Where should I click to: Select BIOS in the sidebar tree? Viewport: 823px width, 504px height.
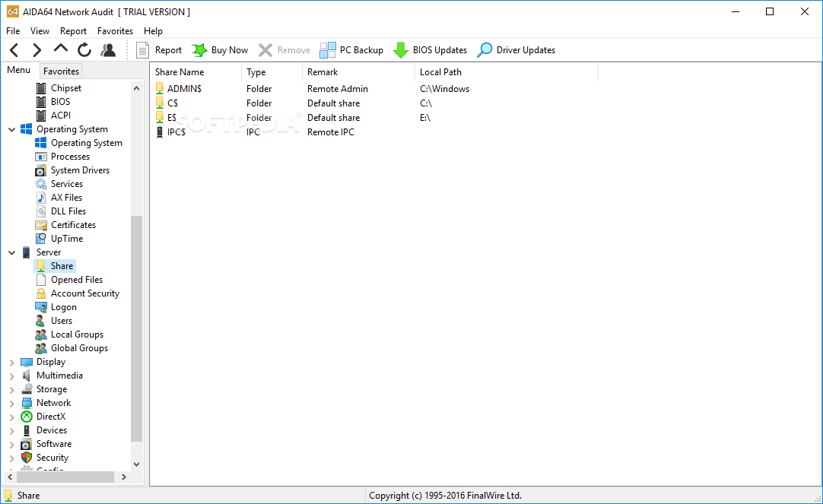point(60,102)
